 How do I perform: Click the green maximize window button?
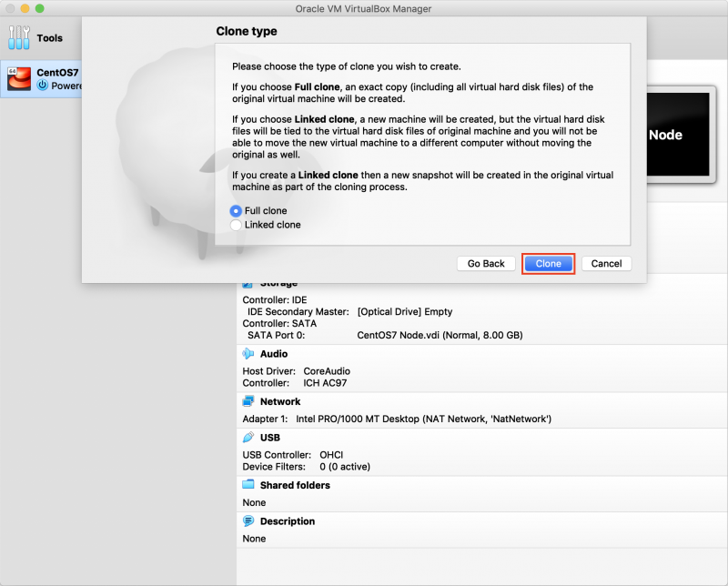click(x=39, y=8)
